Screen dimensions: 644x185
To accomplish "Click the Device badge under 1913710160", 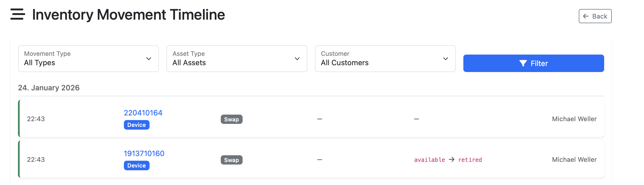I will coord(136,165).
